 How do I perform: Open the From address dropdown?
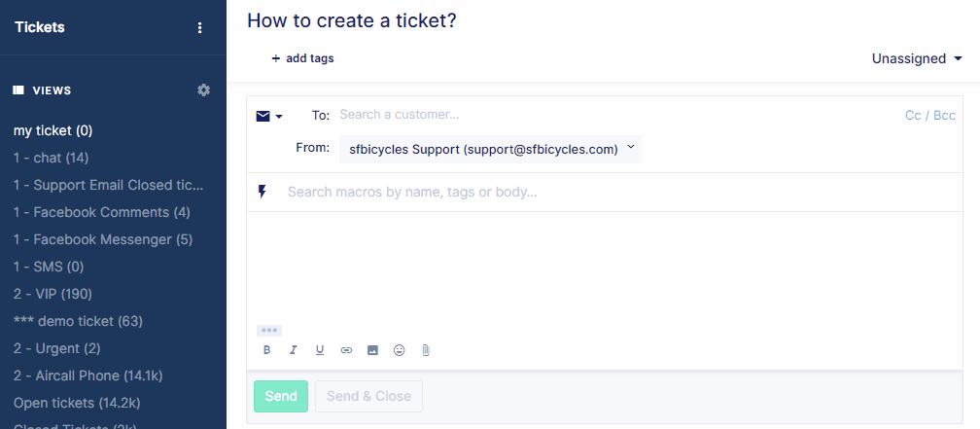click(490, 149)
